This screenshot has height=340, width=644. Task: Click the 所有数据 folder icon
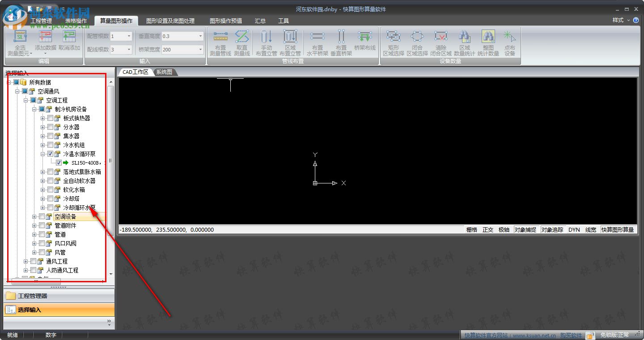coord(24,82)
